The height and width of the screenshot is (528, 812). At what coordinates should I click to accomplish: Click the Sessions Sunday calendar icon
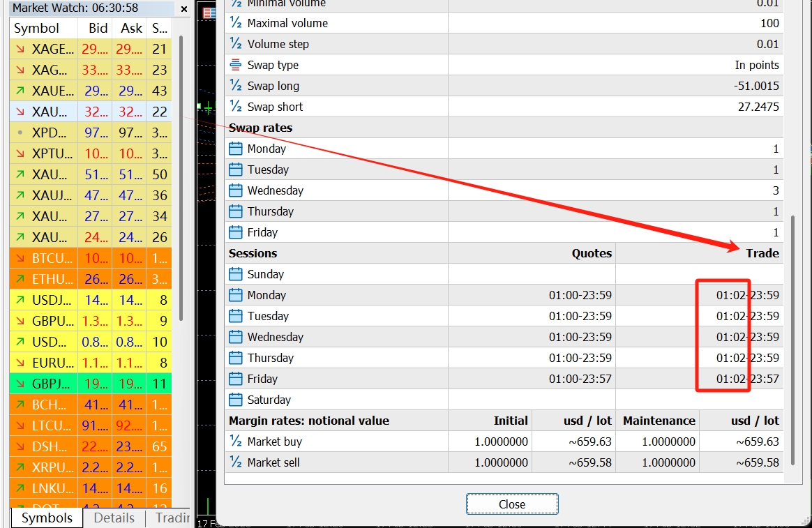coord(236,274)
